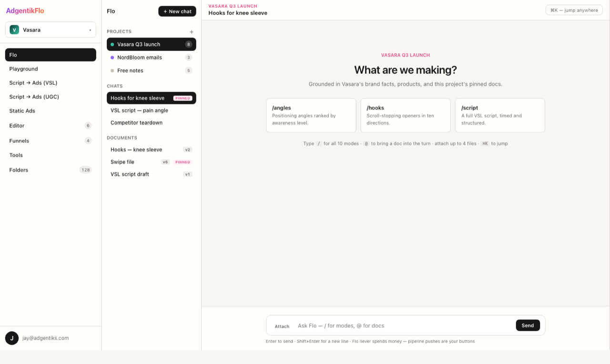Choose the /angles mode card
The width and height of the screenshot is (610, 364).
311,115
